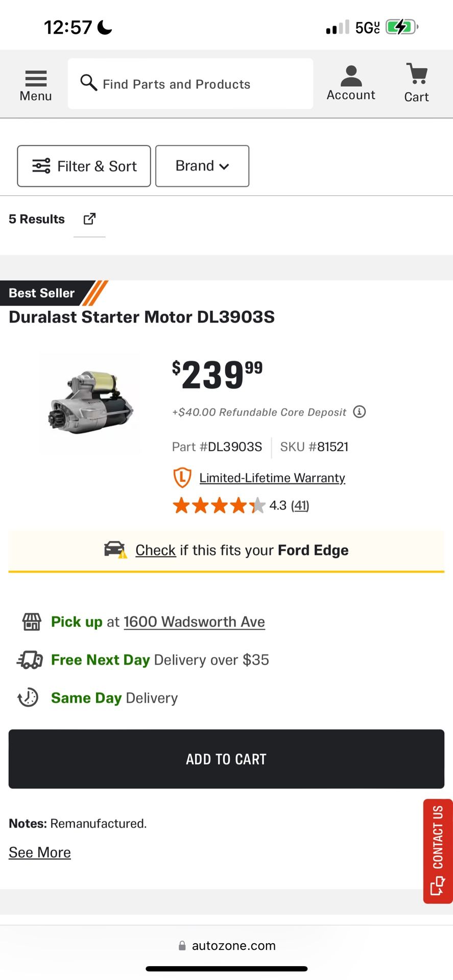The height and width of the screenshot is (980, 453).
Task: Tap the starter motor product thumbnail
Action: (90, 402)
